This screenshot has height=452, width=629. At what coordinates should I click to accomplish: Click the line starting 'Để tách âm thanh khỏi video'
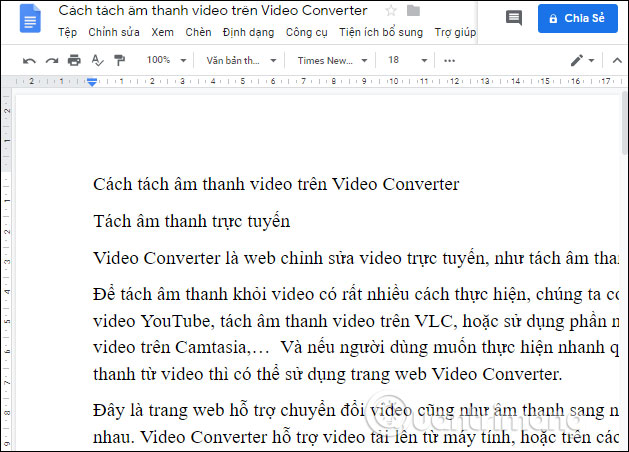(x=356, y=294)
